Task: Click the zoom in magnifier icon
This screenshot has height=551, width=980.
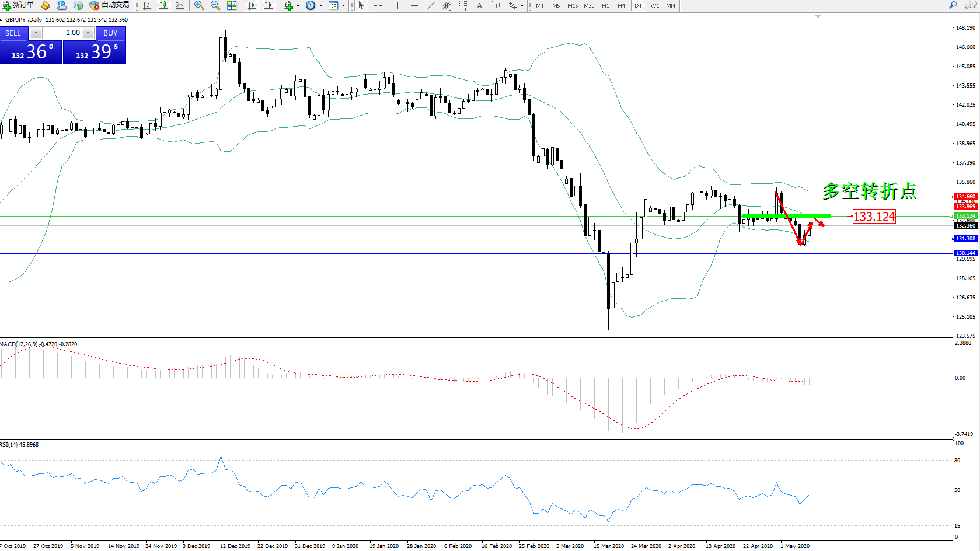Action: point(199,5)
